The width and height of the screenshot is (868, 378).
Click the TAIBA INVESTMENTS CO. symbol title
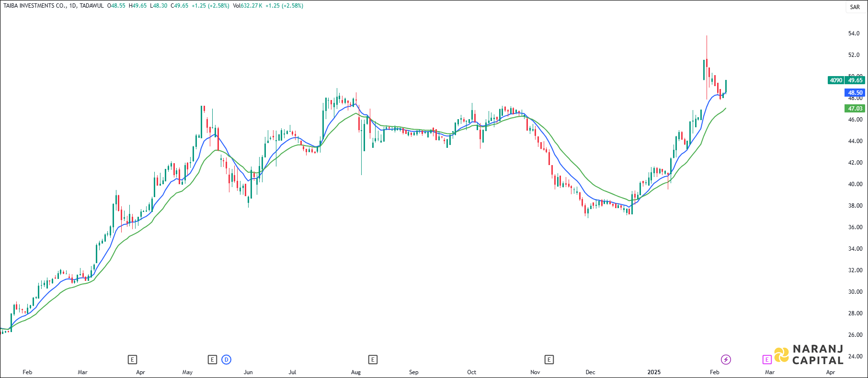tap(35, 6)
